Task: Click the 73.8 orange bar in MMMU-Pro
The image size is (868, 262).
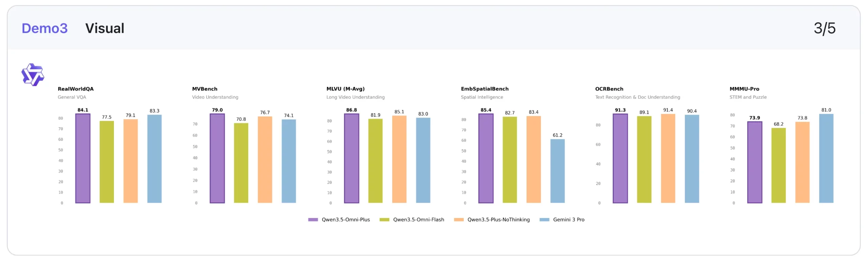Action: click(x=802, y=162)
